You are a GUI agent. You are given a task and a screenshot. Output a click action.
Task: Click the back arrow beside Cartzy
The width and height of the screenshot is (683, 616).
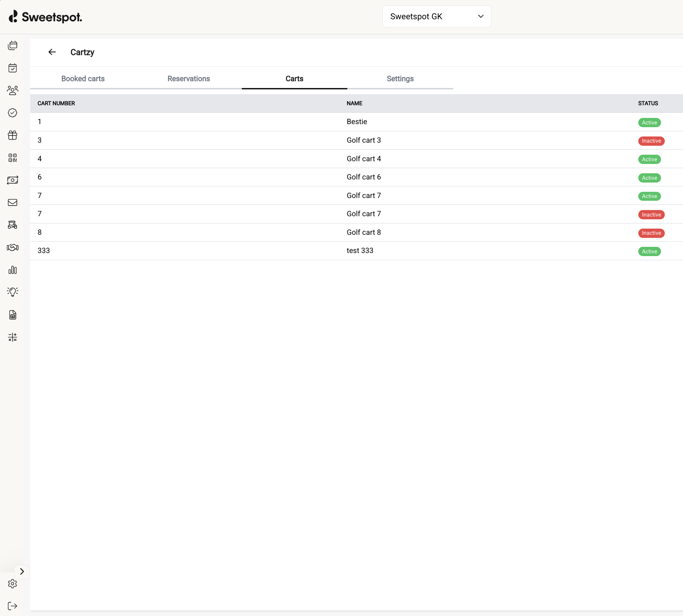(x=52, y=52)
